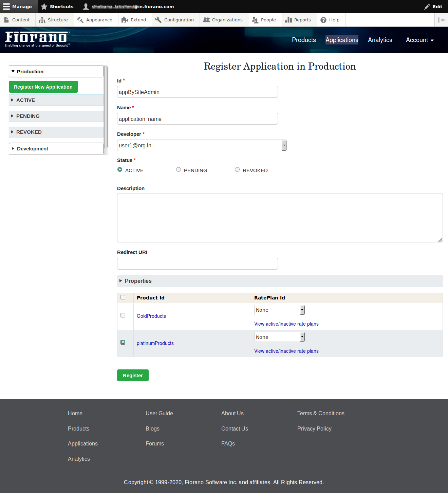Select the PENDING status radio button
448x493 pixels.
179,169
